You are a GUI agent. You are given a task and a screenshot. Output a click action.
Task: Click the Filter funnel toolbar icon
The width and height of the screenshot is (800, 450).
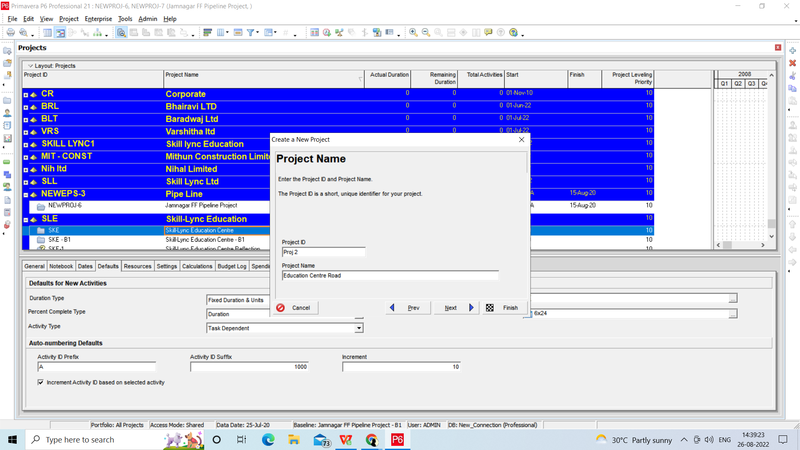251,33
